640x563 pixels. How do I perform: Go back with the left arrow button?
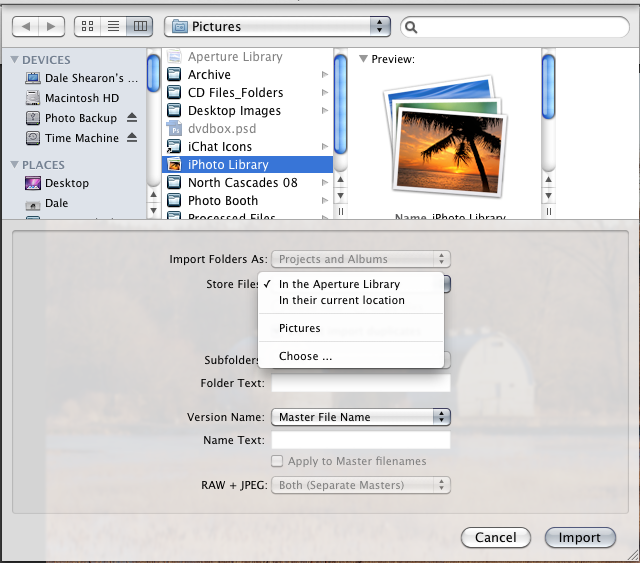click(26, 27)
